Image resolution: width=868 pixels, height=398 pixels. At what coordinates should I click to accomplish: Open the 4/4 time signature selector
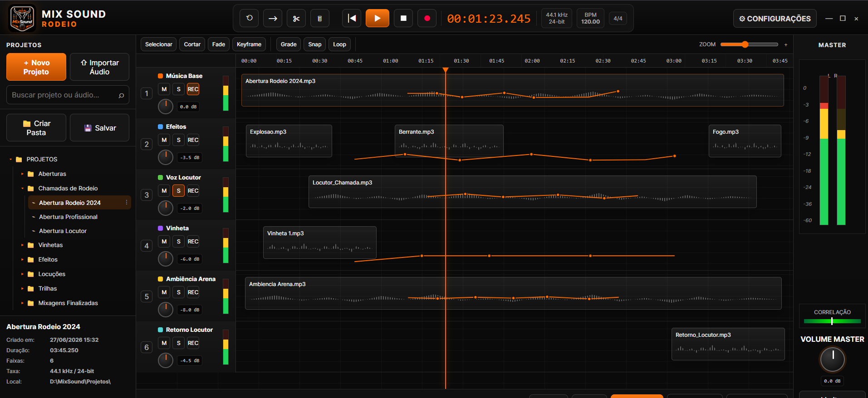pos(618,19)
